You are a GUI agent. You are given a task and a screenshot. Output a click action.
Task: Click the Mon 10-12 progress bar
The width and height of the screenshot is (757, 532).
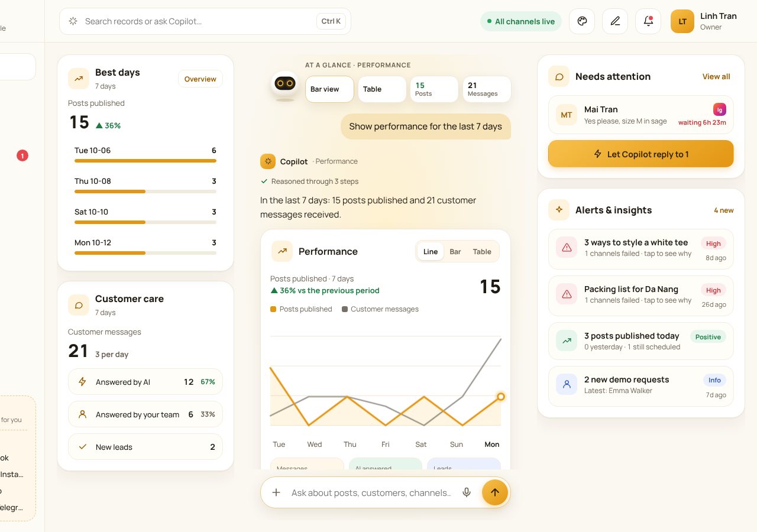pos(145,253)
